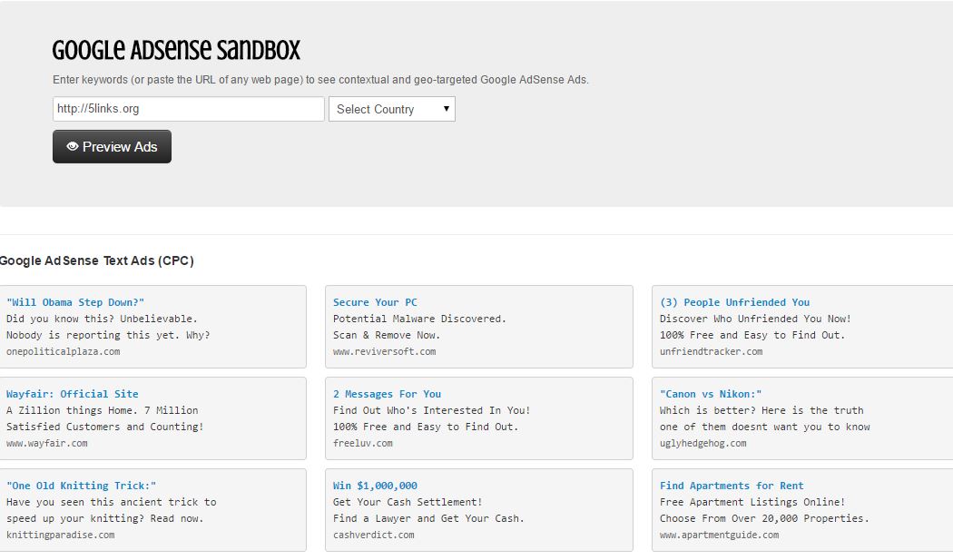Click the URL keyword input field
The width and height of the screenshot is (953, 560).
coord(188,109)
